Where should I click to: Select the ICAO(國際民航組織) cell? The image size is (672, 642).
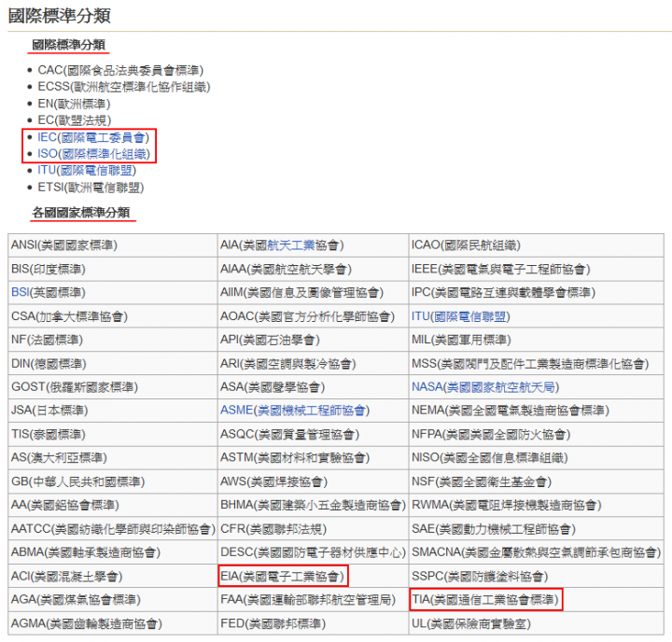[537, 245]
